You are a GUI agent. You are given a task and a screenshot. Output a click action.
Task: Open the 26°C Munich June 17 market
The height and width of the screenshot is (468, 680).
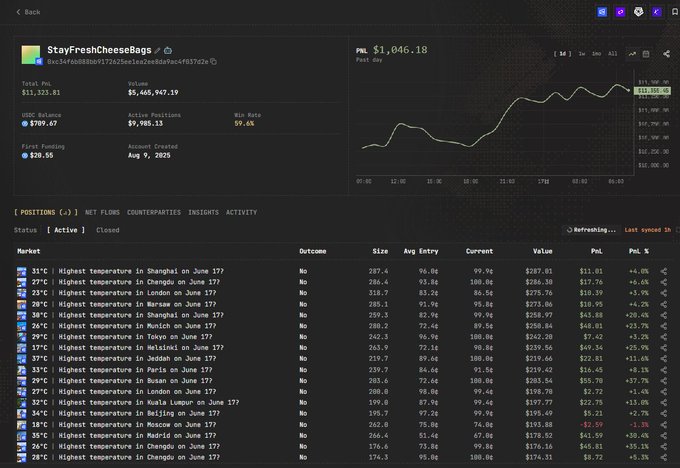124,326
